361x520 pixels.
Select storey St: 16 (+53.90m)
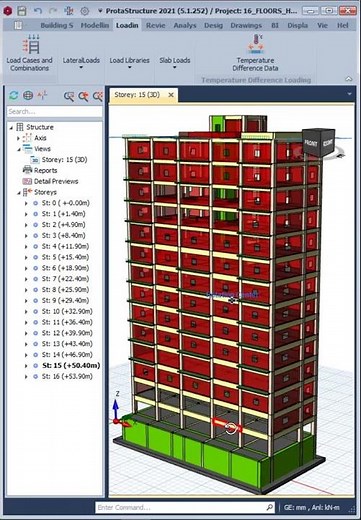[x=67, y=376]
